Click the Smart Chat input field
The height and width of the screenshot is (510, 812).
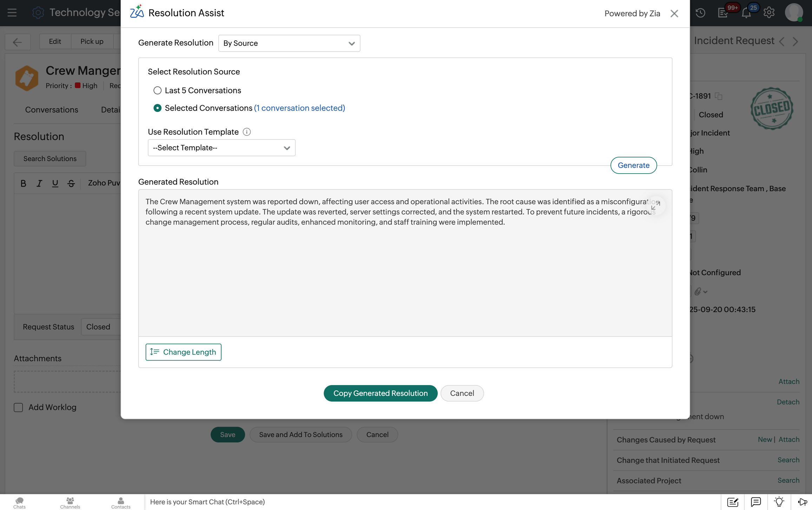tap(432, 502)
